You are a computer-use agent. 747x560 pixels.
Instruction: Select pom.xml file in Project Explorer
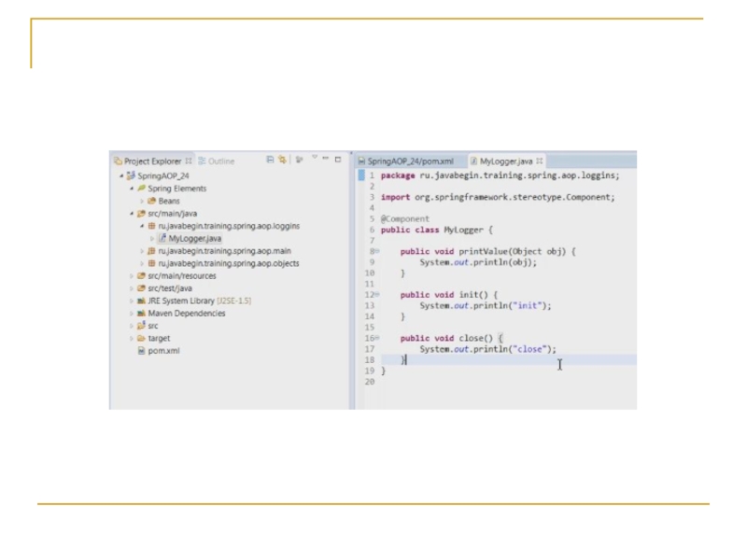pos(163,351)
